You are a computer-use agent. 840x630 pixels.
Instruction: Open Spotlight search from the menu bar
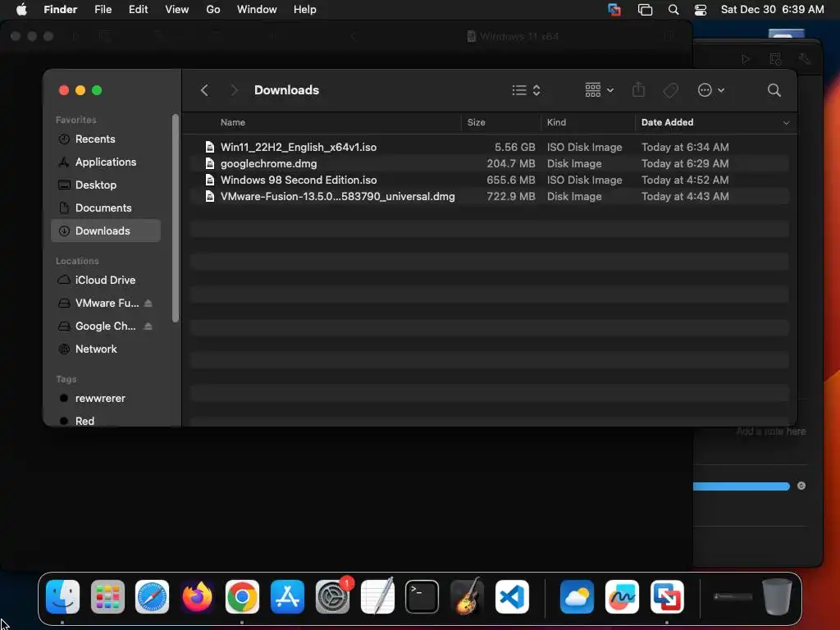pos(673,10)
